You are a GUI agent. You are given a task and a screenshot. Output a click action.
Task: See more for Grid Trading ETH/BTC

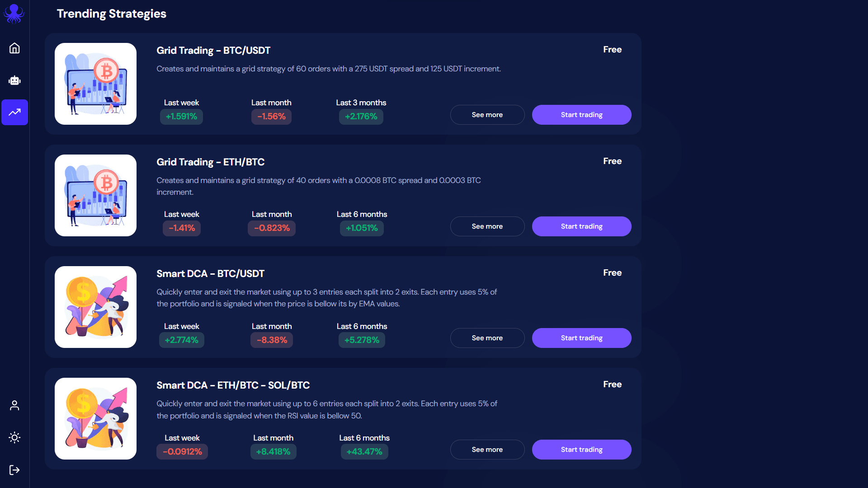pos(487,226)
